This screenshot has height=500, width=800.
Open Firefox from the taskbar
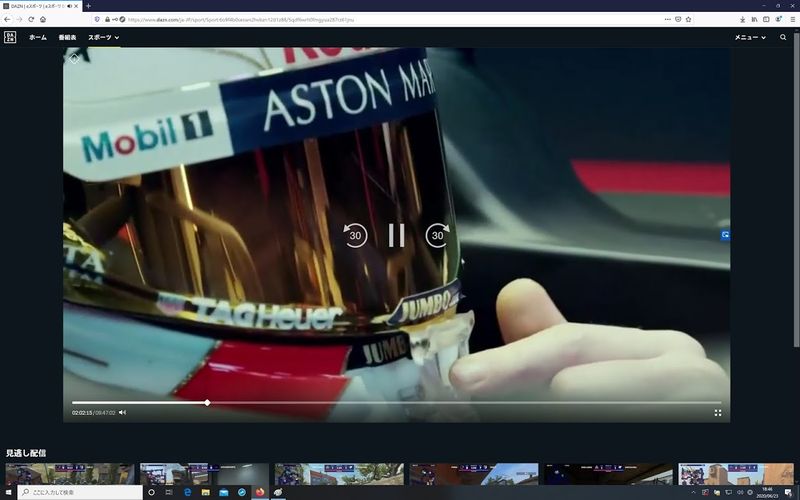[x=260, y=492]
